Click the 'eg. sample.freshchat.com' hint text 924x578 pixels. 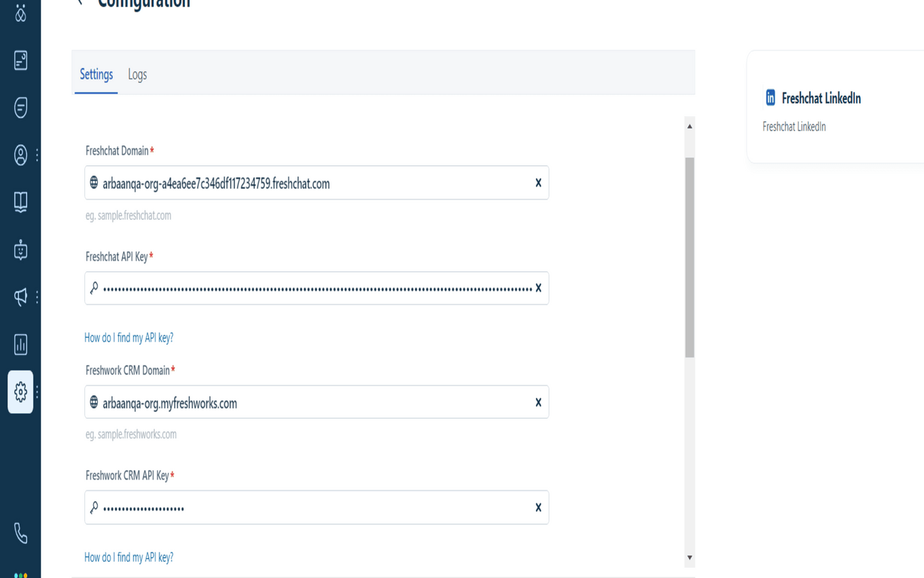pyautogui.click(x=128, y=216)
